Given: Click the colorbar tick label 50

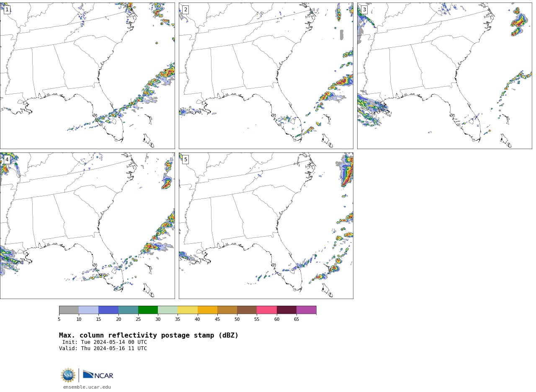Looking at the screenshot, I should coord(237,320).
